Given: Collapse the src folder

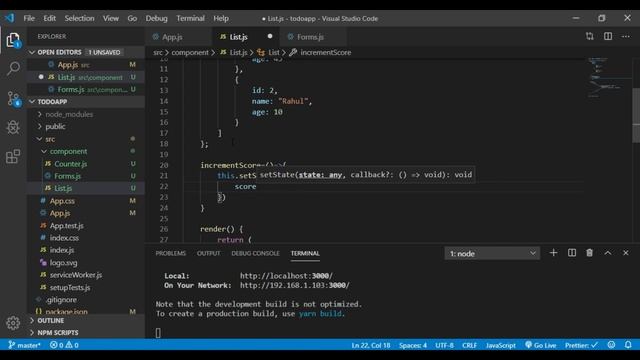Looking at the screenshot, I should coord(86,139).
